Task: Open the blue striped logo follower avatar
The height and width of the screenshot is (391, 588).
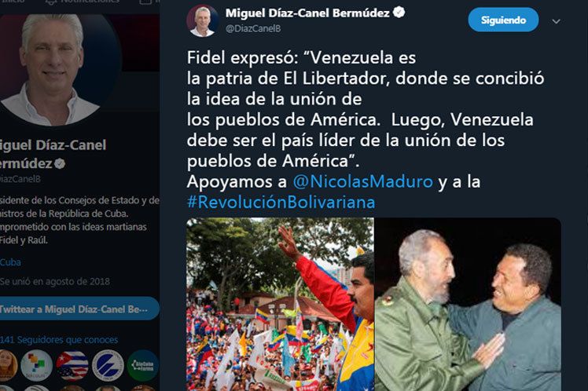Action: pyautogui.click(x=108, y=366)
